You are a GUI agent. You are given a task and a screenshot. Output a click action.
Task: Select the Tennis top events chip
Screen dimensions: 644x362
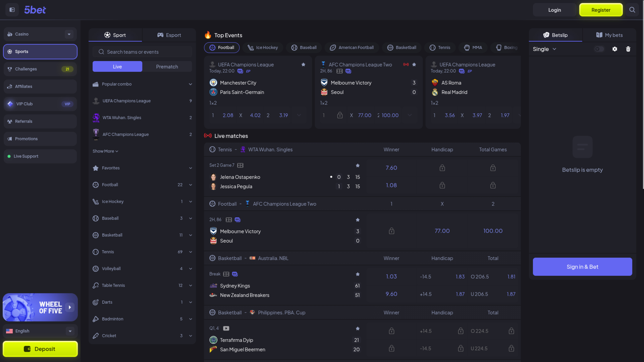point(440,48)
